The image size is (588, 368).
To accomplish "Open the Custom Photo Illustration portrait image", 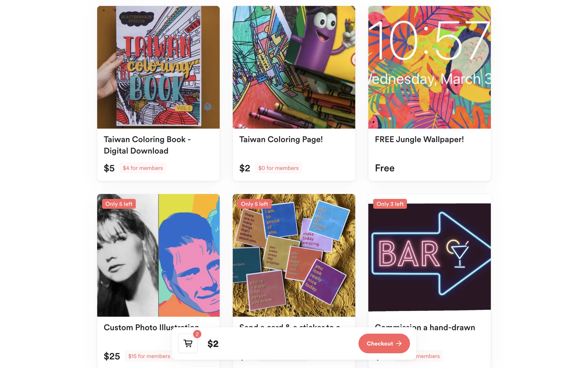I will click(158, 255).
